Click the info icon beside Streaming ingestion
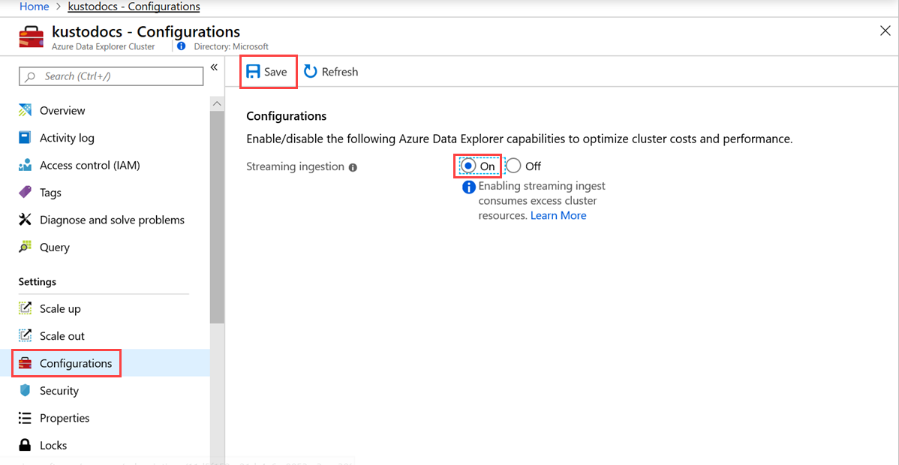The width and height of the screenshot is (899, 465). [x=353, y=167]
